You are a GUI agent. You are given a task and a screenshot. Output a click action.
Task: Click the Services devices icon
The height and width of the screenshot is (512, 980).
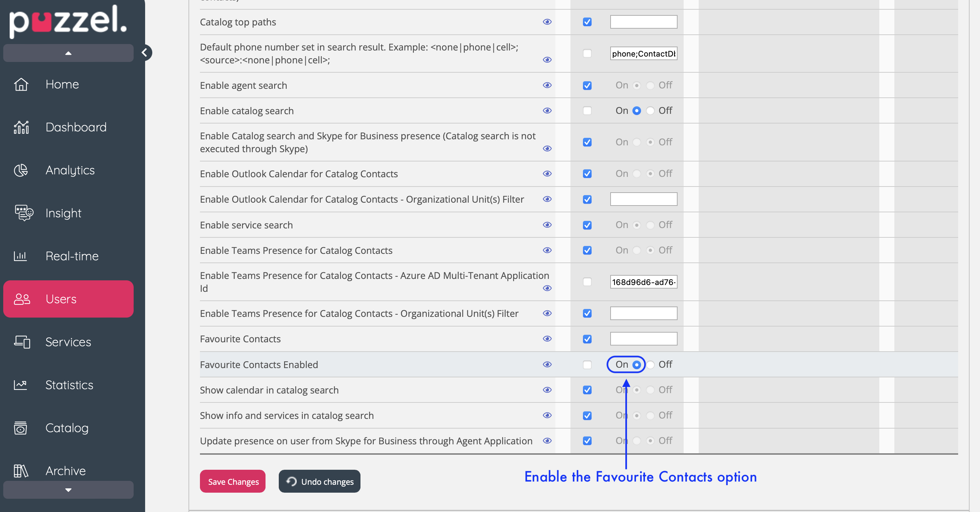click(x=22, y=342)
